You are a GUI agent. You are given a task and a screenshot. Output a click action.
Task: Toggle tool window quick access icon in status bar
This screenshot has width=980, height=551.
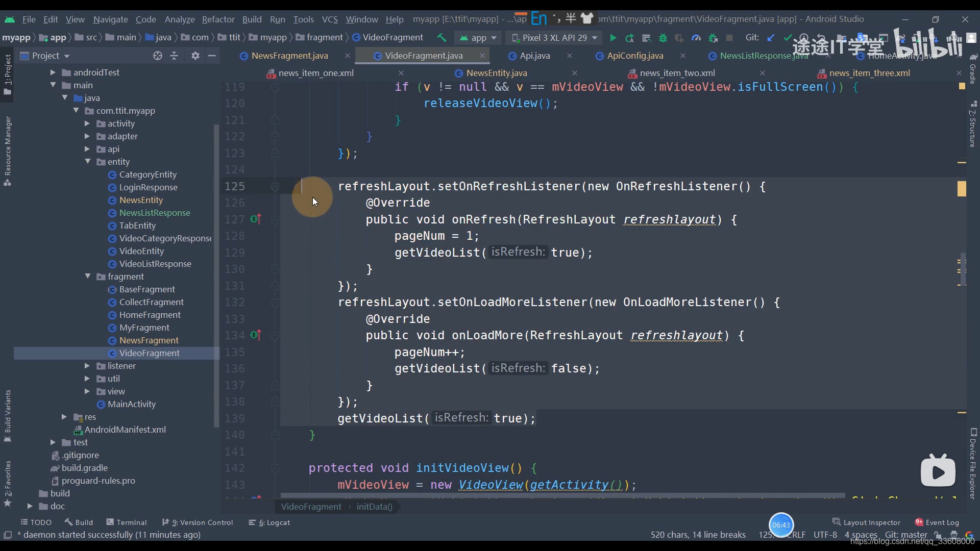(x=8, y=535)
